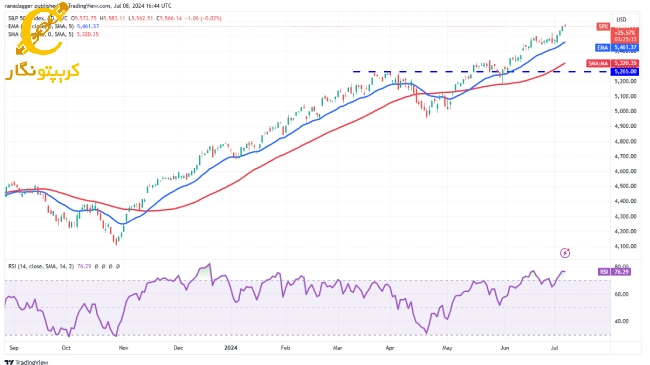Image resolution: width=650 pixels, height=365 pixels.
Task: Click the Jun time axis label
Action: coord(504,348)
